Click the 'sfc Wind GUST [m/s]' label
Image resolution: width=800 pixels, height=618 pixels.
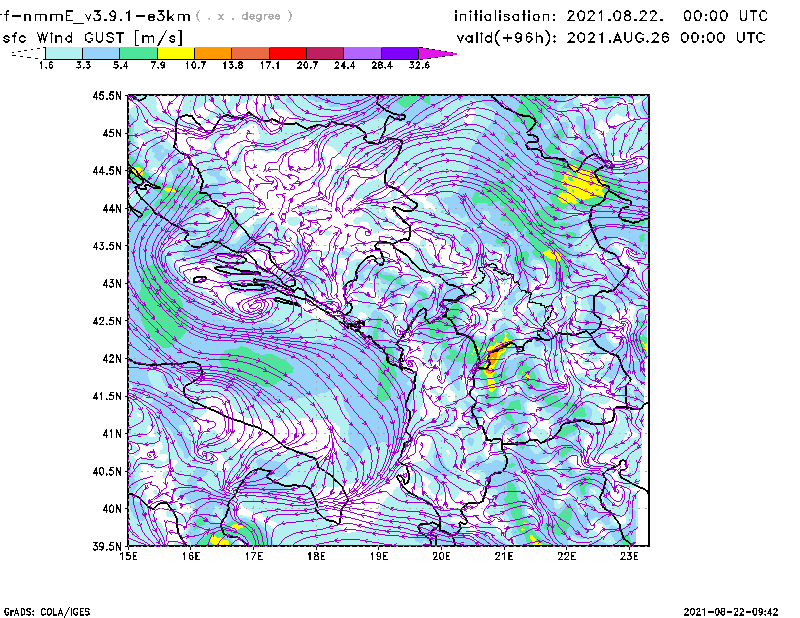pos(74,37)
